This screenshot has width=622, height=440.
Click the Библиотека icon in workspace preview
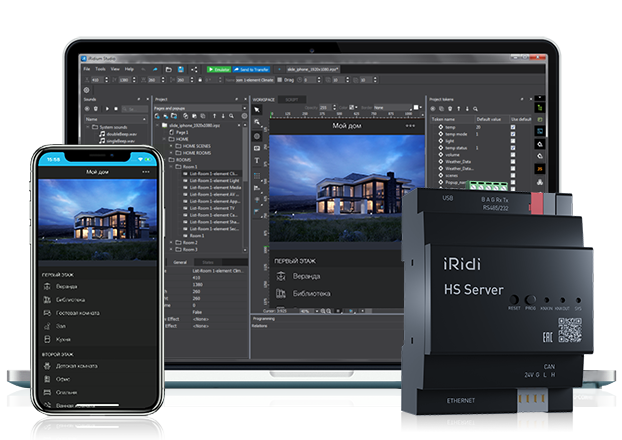[x=280, y=293]
